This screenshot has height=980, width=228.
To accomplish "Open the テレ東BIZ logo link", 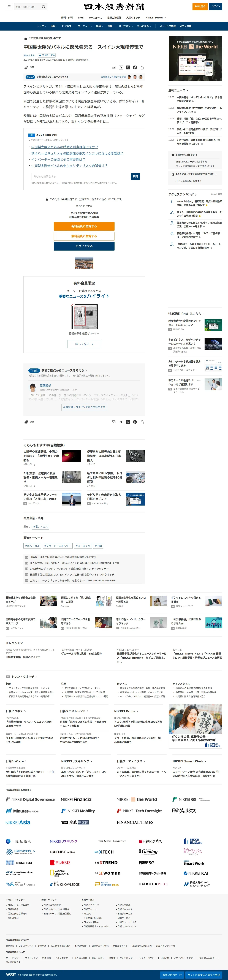I will [60, 862].
